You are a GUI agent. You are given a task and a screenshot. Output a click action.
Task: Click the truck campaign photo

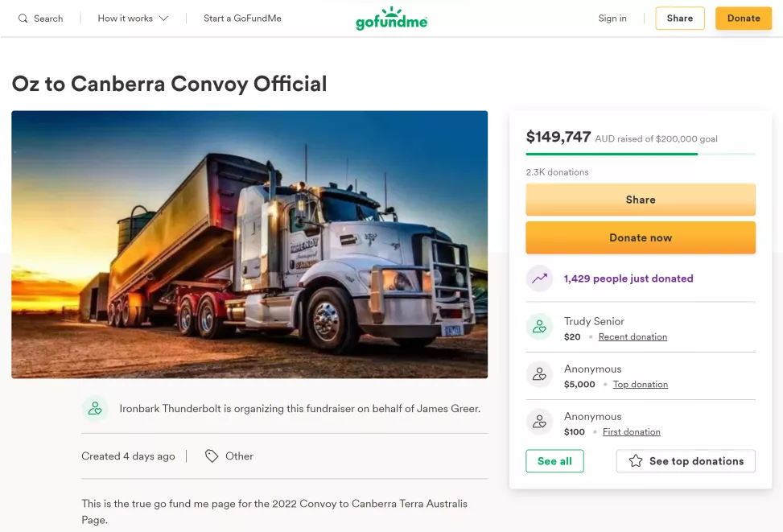pyautogui.click(x=249, y=245)
